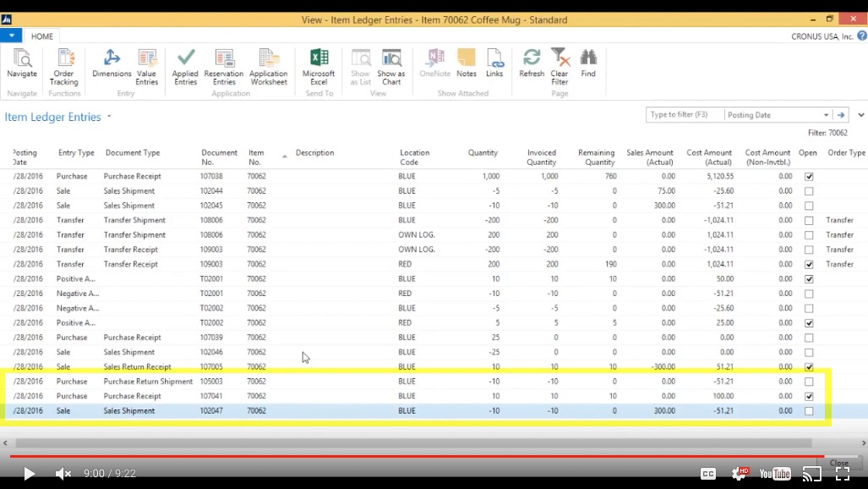The height and width of the screenshot is (489, 868).
Task: Refresh the ledger page
Action: pos(532,63)
